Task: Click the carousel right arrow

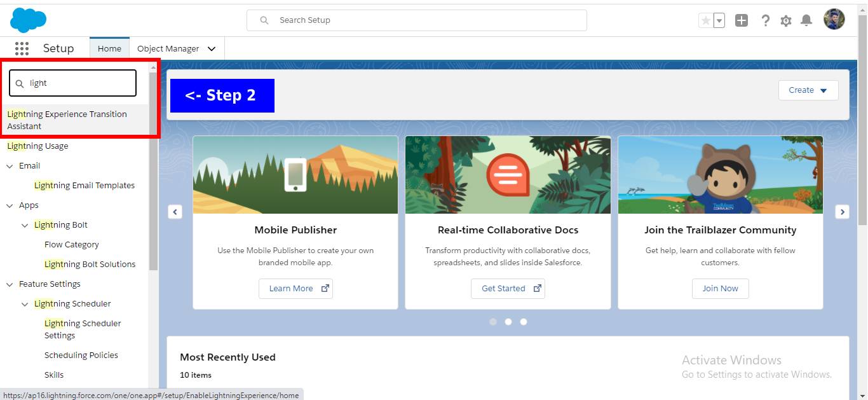Action: 842,212
